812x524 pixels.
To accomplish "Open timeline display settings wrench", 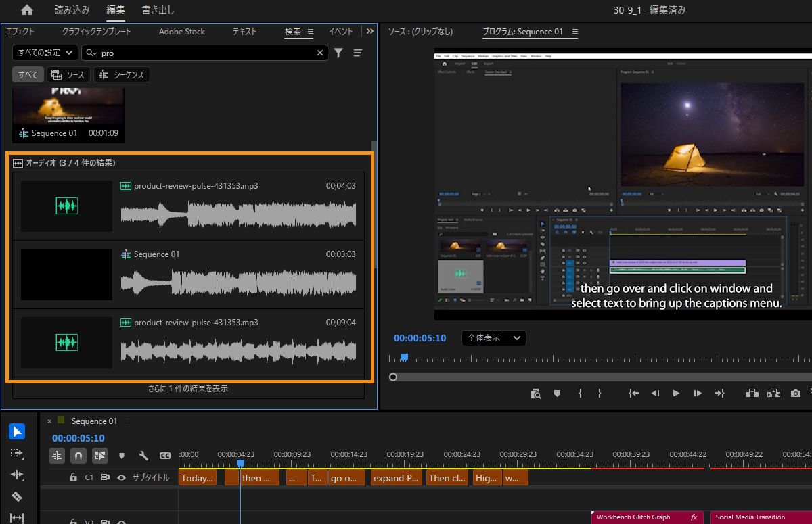I will 143,456.
